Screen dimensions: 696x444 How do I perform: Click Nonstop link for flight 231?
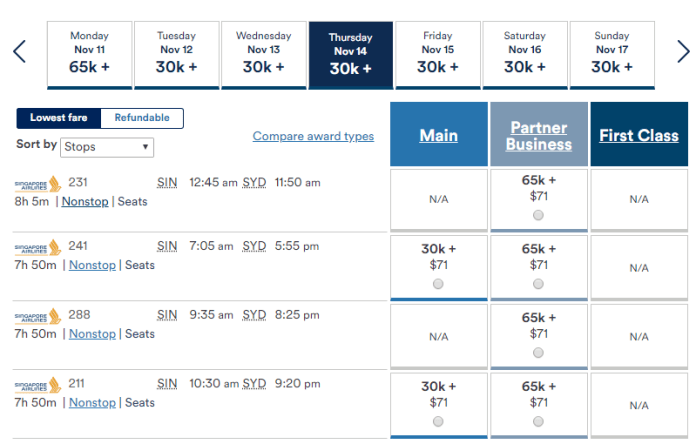pos(87,201)
